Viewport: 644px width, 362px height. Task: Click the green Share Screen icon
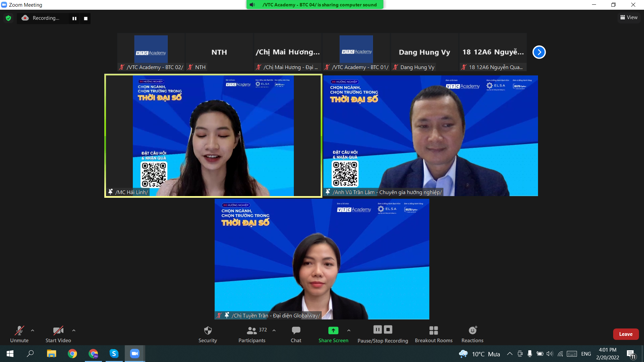tap(333, 330)
